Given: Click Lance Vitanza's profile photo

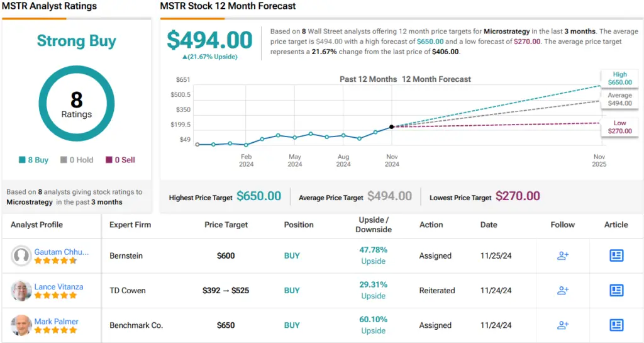Looking at the screenshot, I should 21,290.
